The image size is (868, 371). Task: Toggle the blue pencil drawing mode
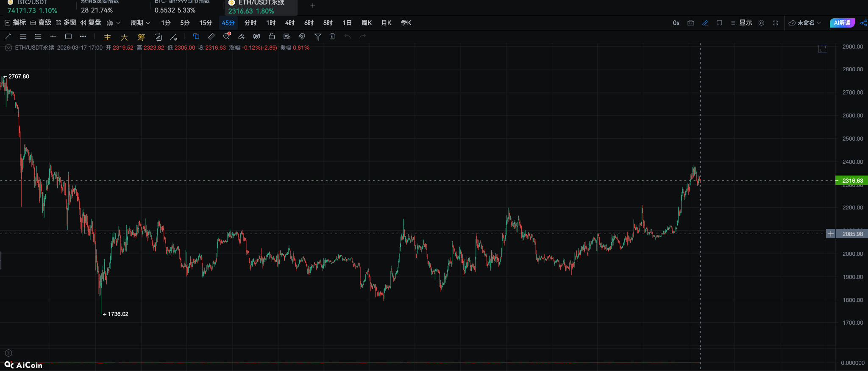pyautogui.click(x=705, y=23)
